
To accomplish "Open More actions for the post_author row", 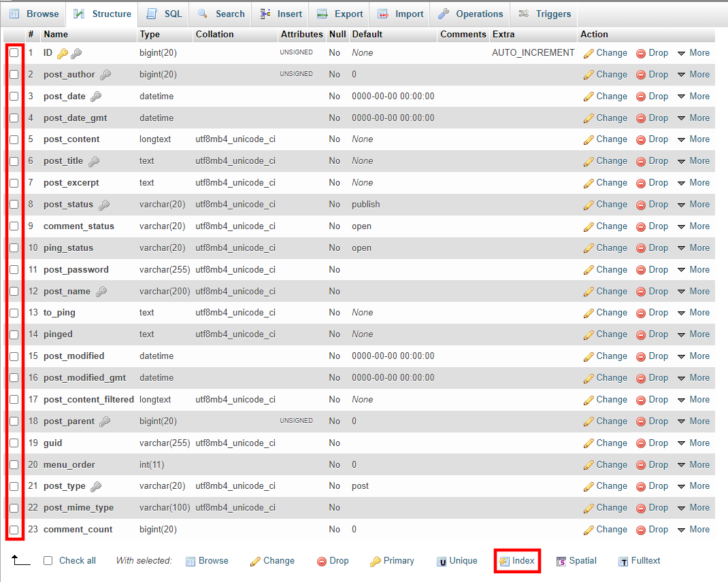I will point(694,74).
